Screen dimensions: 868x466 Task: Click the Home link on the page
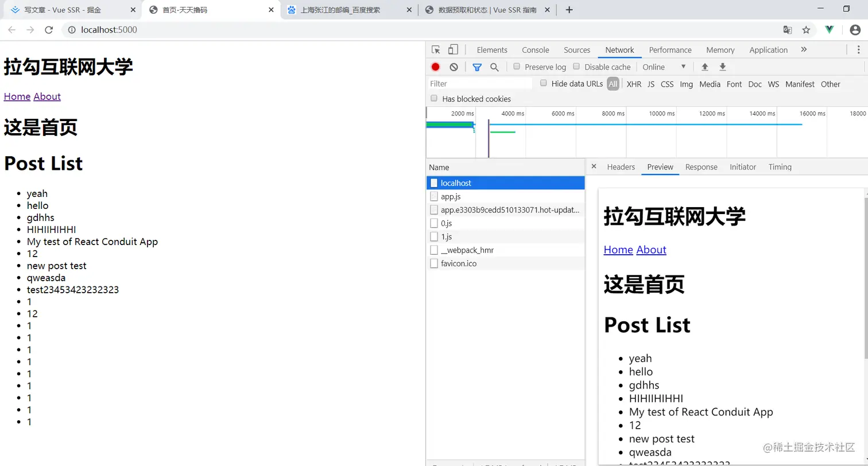[x=17, y=96]
